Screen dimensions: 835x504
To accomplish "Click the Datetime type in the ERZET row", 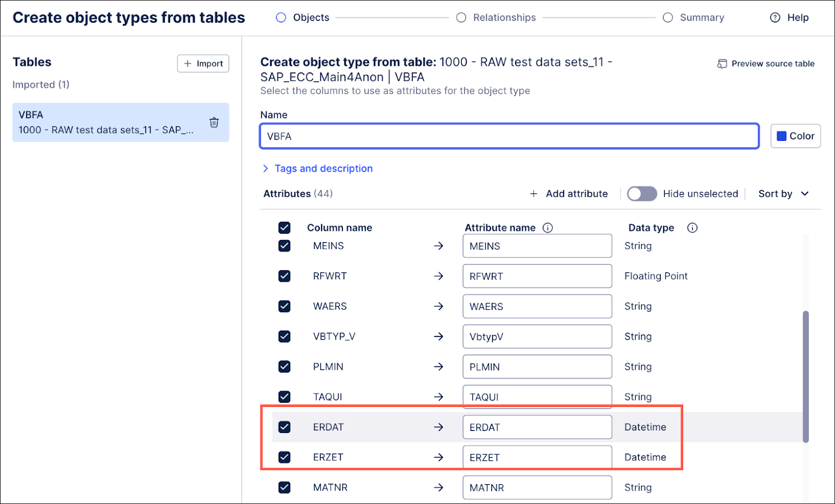I will click(x=645, y=458).
